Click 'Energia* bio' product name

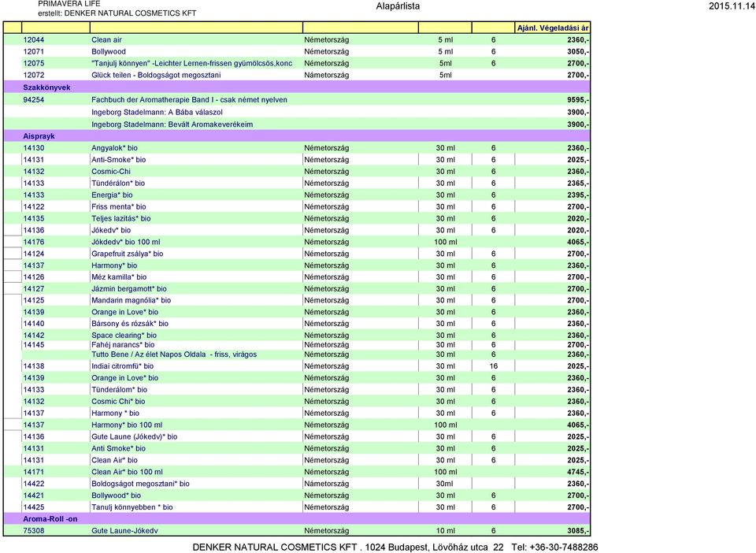pyautogui.click(x=112, y=195)
